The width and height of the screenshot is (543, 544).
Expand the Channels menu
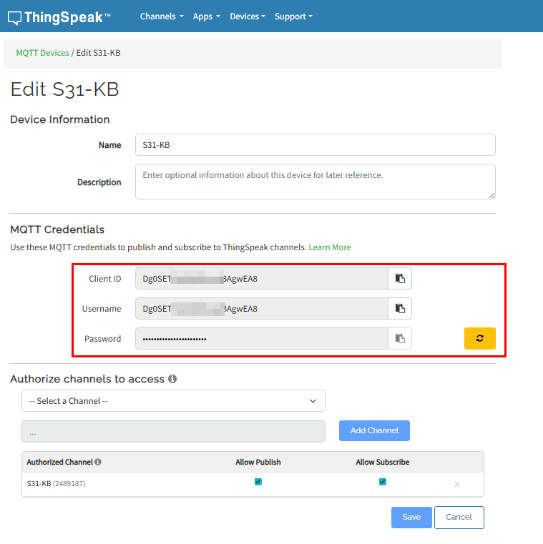pyautogui.click(x=162, y=16)
